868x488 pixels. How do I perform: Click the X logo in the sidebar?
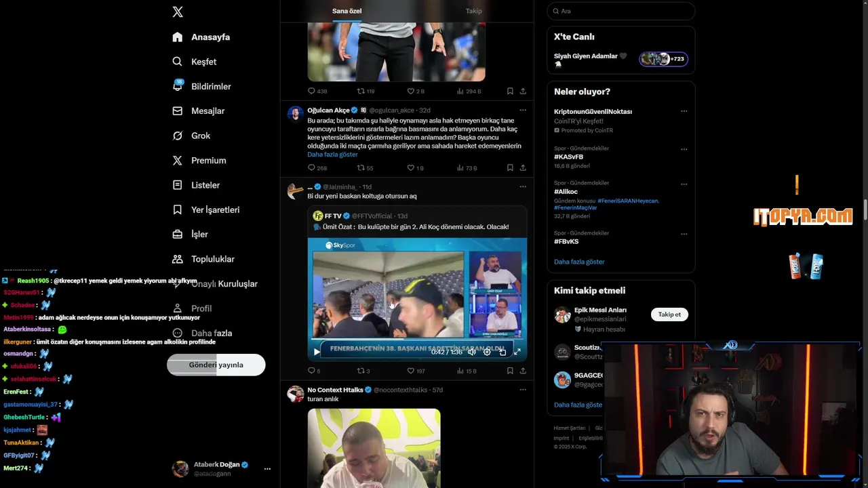[178, 12]
